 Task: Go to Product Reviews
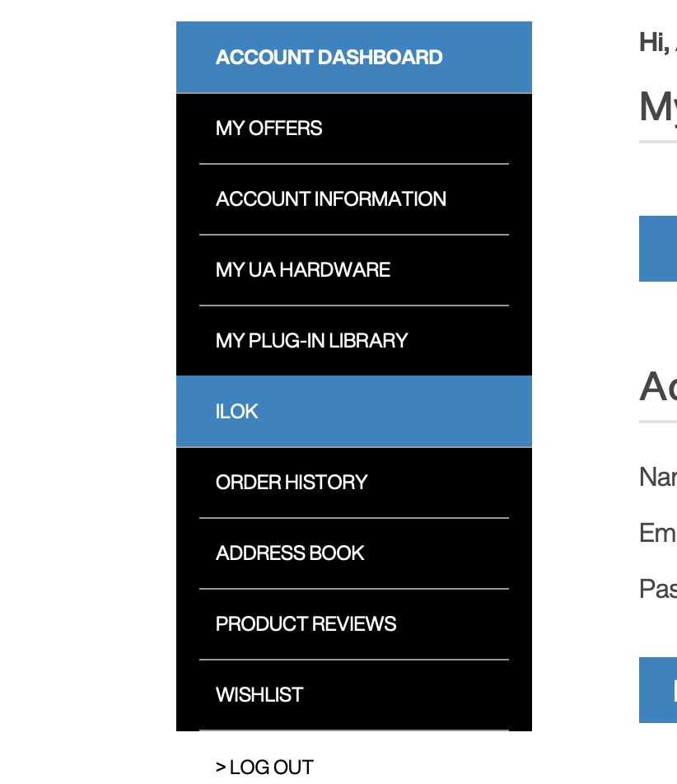click(354, 624)
